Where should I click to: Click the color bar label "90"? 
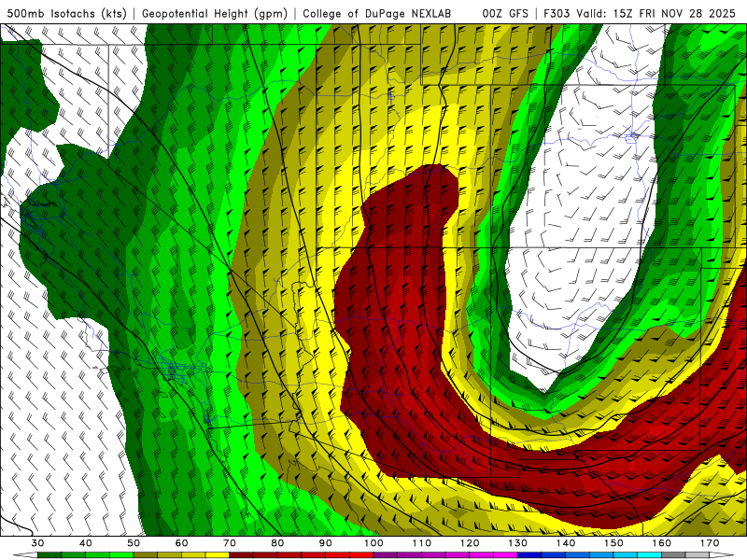pyautogui.click(x=326, y=543)
